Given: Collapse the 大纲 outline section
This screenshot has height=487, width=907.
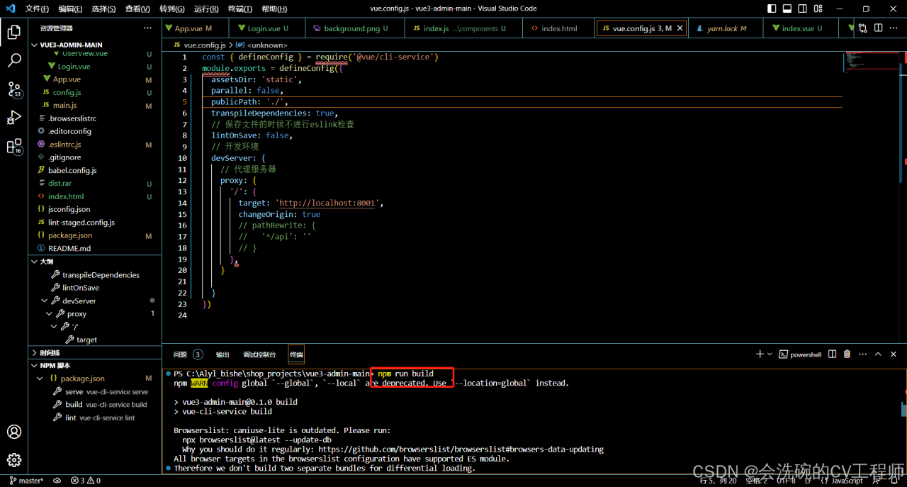Looking at the screenshot, I should [95, 261].
